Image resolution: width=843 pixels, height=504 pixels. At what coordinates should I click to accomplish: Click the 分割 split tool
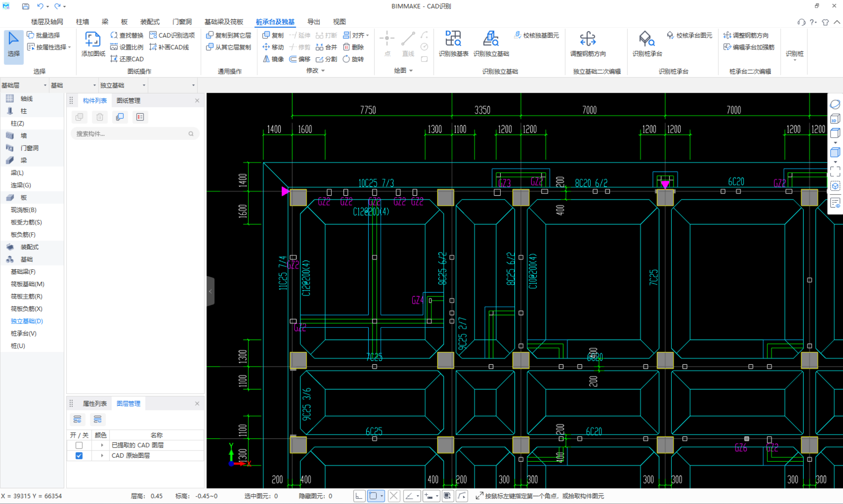coord(326,59)
